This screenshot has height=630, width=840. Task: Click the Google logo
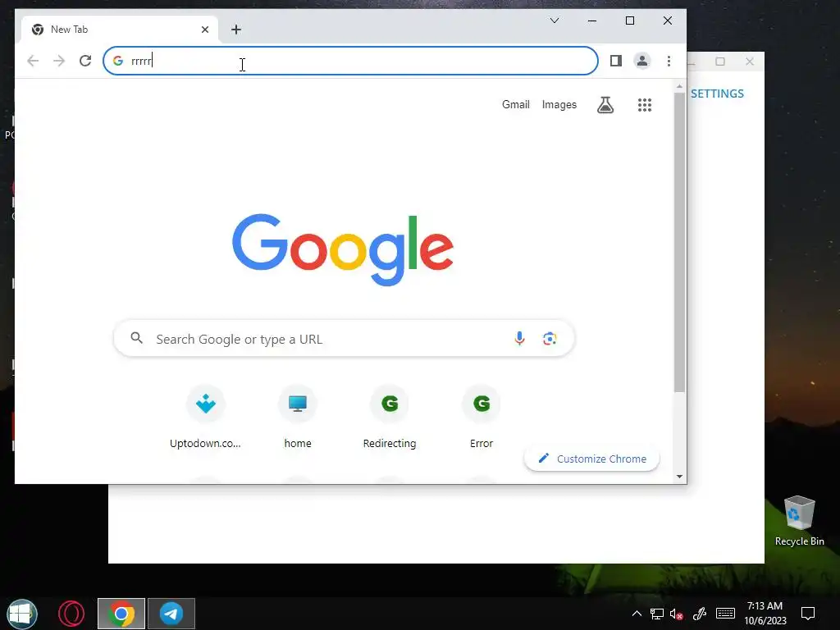click(x=343, y=249)
